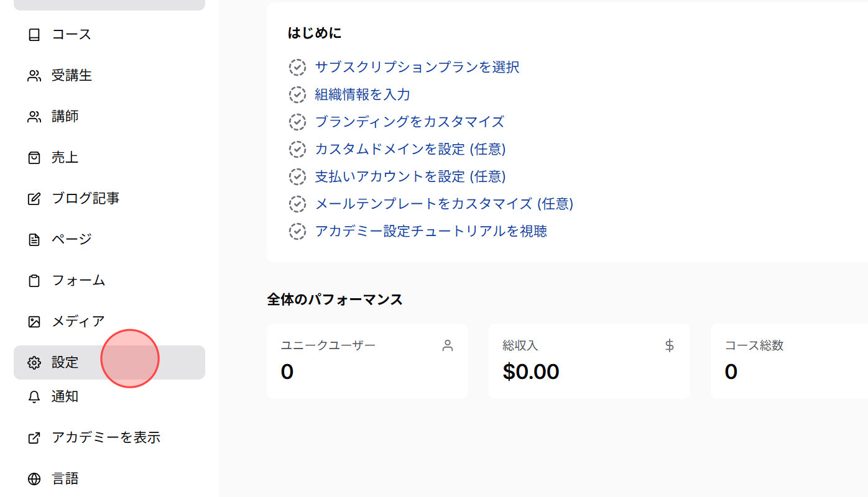Click the dollar icon on 総収入 card
Viewport: 868px width, 497px height.
click(x=669, y=345)
